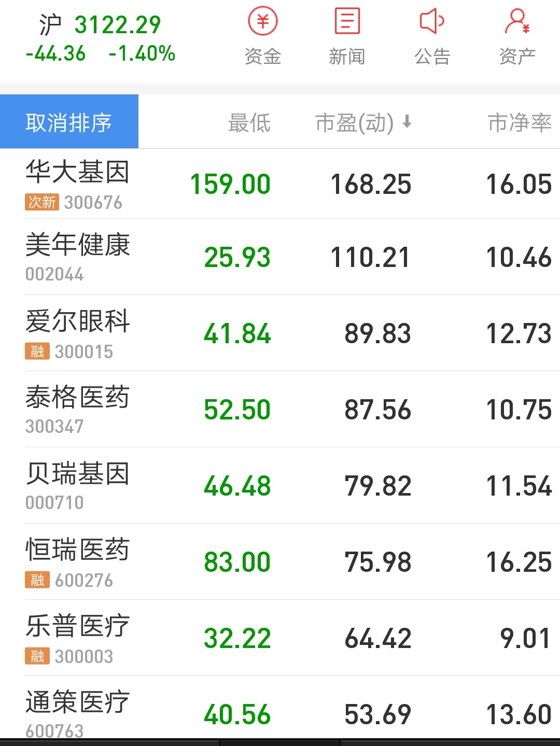560x746 pixels.
Task: Select 乐普医疗 P/B value 9.01
Action: click(x=525, y=639)
